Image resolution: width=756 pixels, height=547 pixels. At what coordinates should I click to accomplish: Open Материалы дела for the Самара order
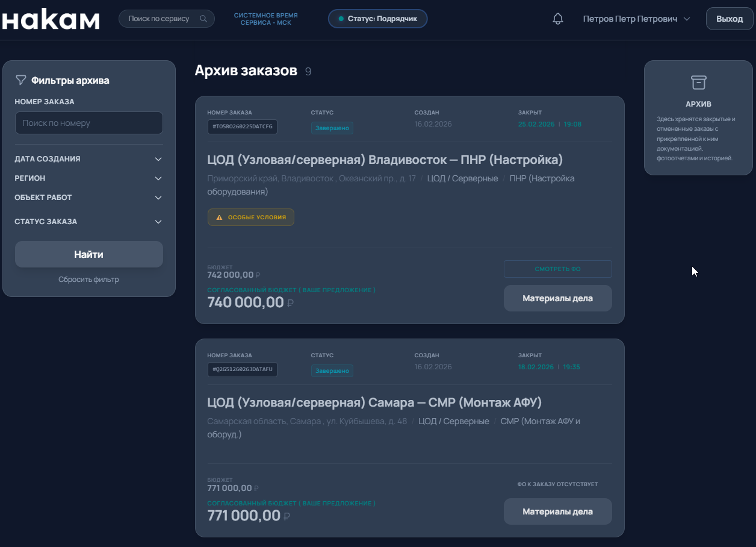coord(558,511)
